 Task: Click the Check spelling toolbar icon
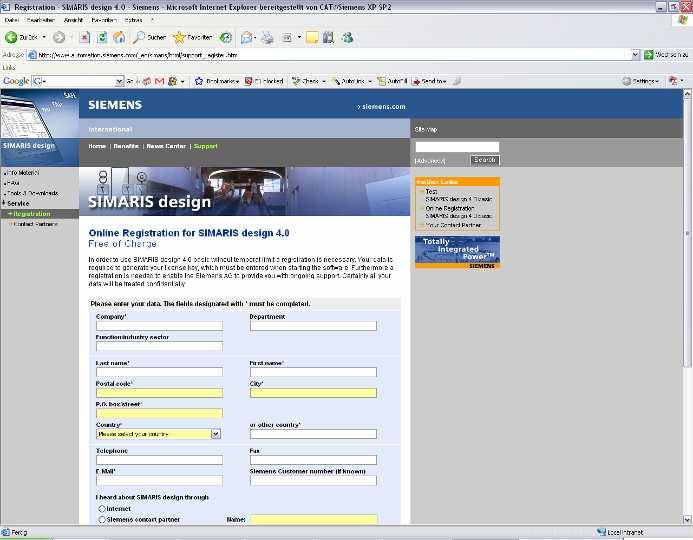coord(296,81)
